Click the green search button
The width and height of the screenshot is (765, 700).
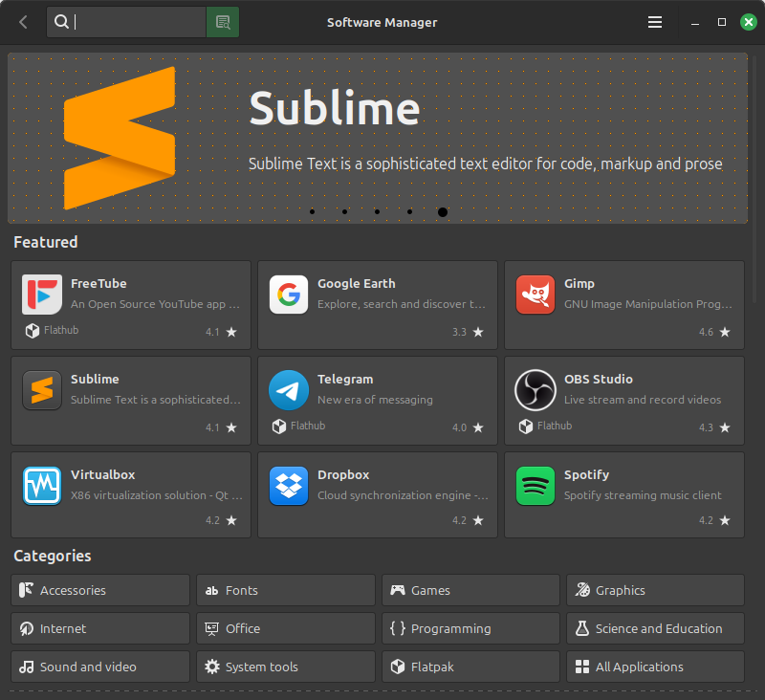click(222, 21)
